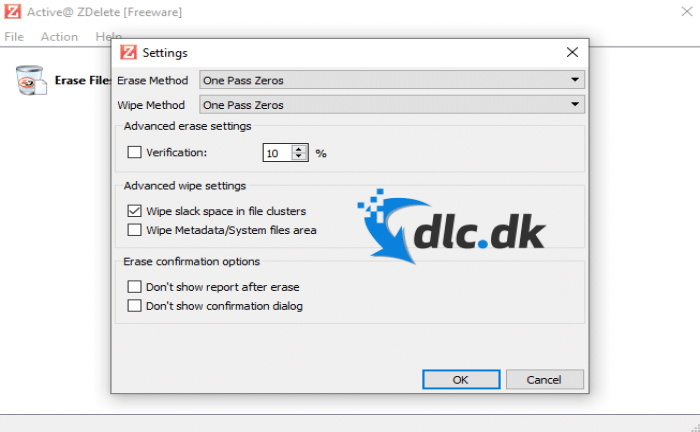Open the Wipe Method dropdown
The image size is (700, 432).
(392, 104)
